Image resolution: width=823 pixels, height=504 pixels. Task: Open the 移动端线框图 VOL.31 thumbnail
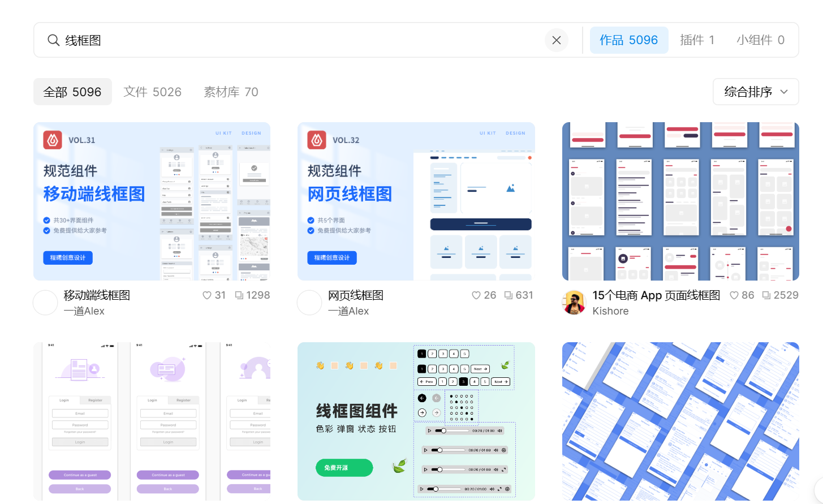[x=152, y=201]
